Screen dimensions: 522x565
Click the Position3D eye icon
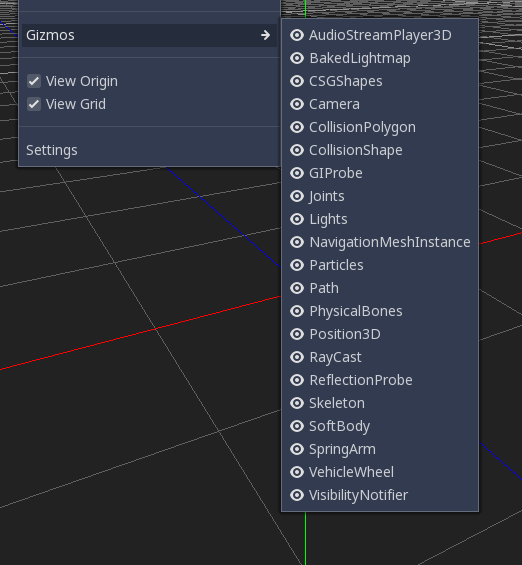pyautogui.click(x=297, y=334)
